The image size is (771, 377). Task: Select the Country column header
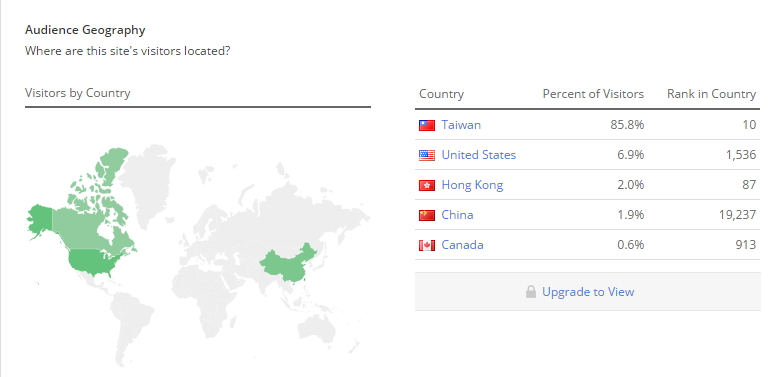coord(441,94)
